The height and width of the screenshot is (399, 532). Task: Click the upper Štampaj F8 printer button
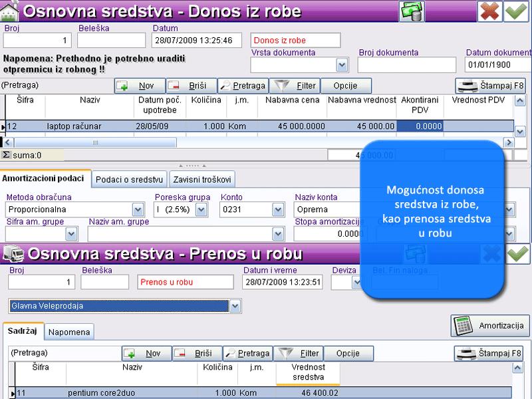[491, 86]
